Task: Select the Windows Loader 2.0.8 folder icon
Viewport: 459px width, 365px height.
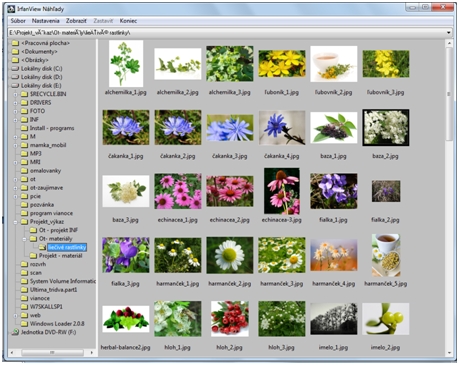Action: [x=24, y=324]
